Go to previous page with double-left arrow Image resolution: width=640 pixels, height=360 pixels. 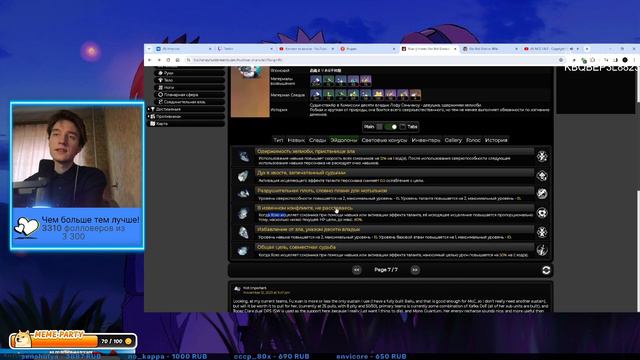pos(357,270)
